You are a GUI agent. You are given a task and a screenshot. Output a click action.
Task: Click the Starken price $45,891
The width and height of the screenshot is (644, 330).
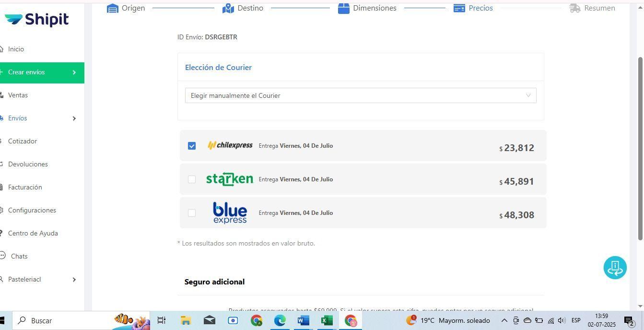tap(516, 181)
